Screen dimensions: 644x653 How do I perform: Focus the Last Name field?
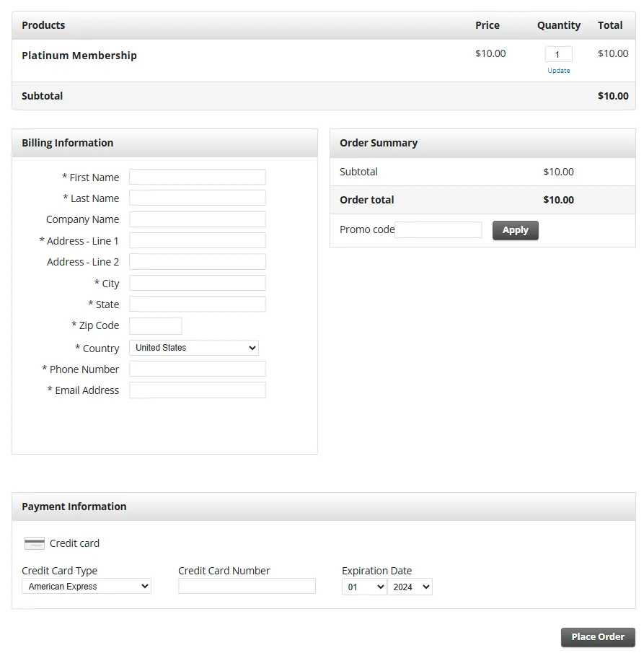point(198,198)
